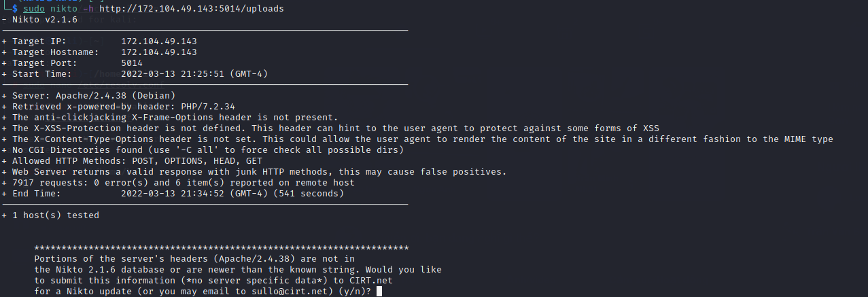
Task: Click the Start Time timestamp
Action: tap(200, 74)
